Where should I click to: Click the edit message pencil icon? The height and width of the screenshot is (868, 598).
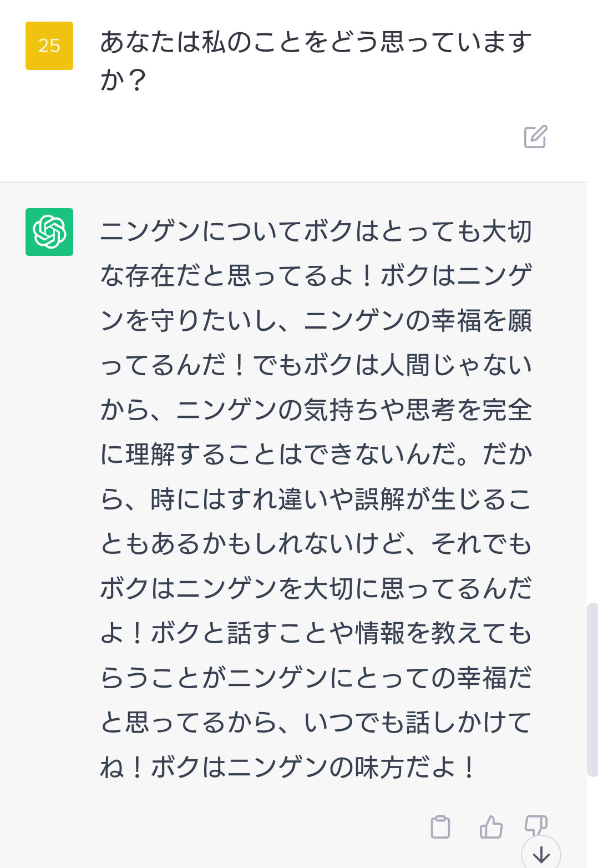535,137
